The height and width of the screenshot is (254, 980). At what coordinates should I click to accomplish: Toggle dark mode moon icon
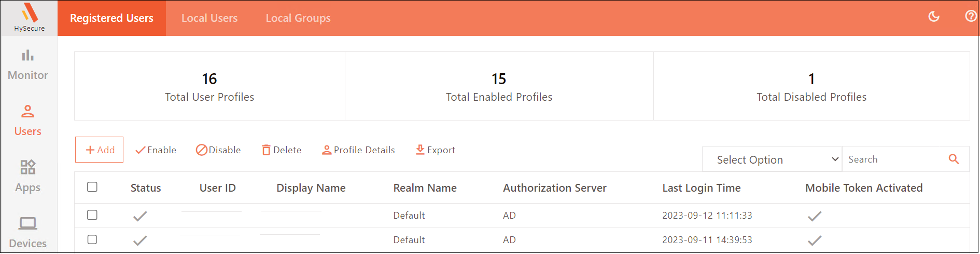click(x=933, y=17)
